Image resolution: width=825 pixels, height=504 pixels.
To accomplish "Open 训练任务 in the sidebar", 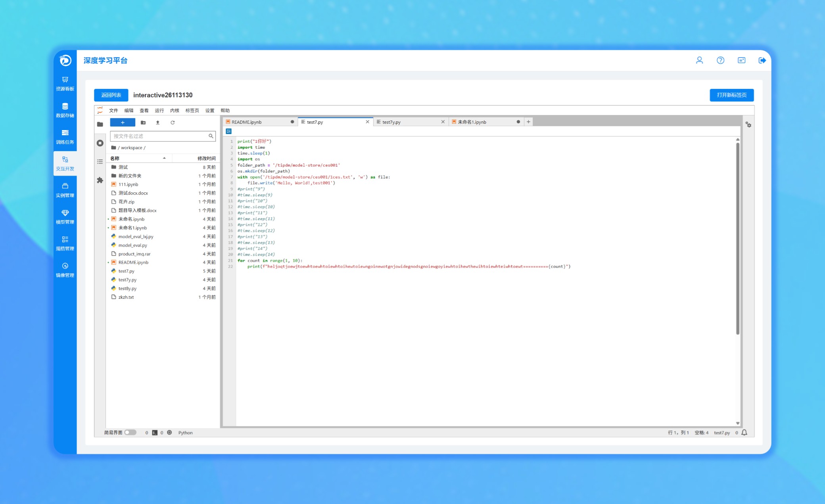I will tap(65, 137).
